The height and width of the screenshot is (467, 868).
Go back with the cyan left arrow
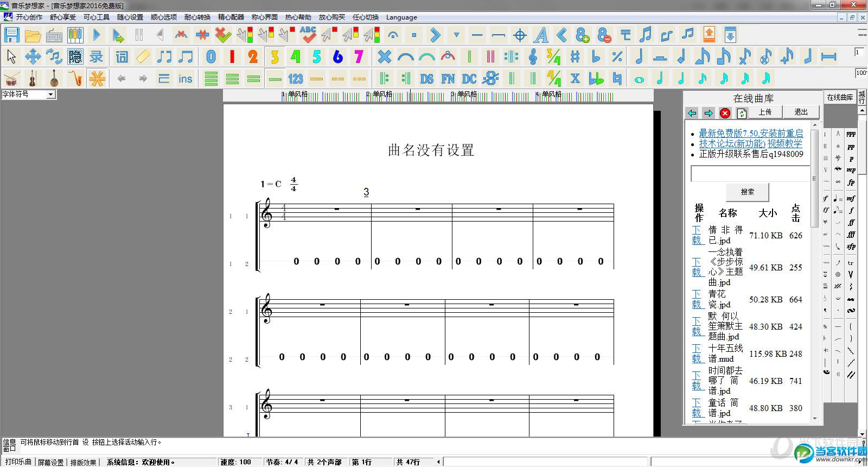(692, 113)
